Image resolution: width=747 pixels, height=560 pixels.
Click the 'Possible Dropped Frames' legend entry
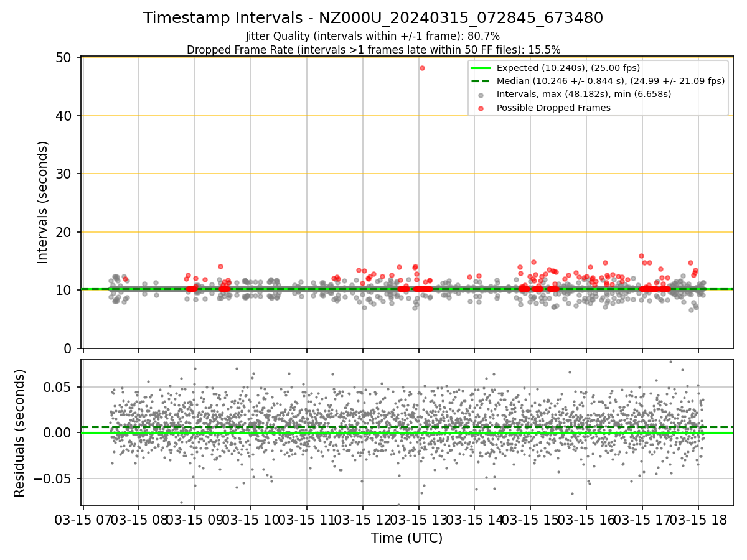pos(553,108)
